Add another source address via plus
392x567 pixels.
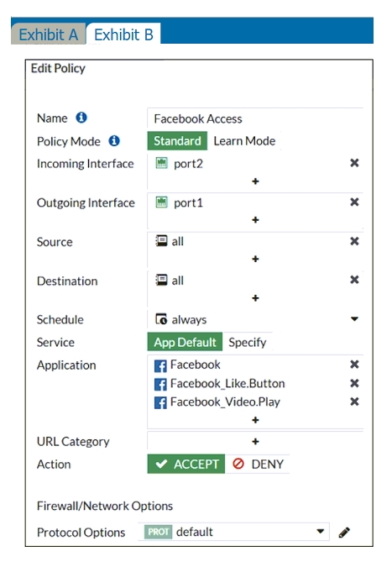255,259
